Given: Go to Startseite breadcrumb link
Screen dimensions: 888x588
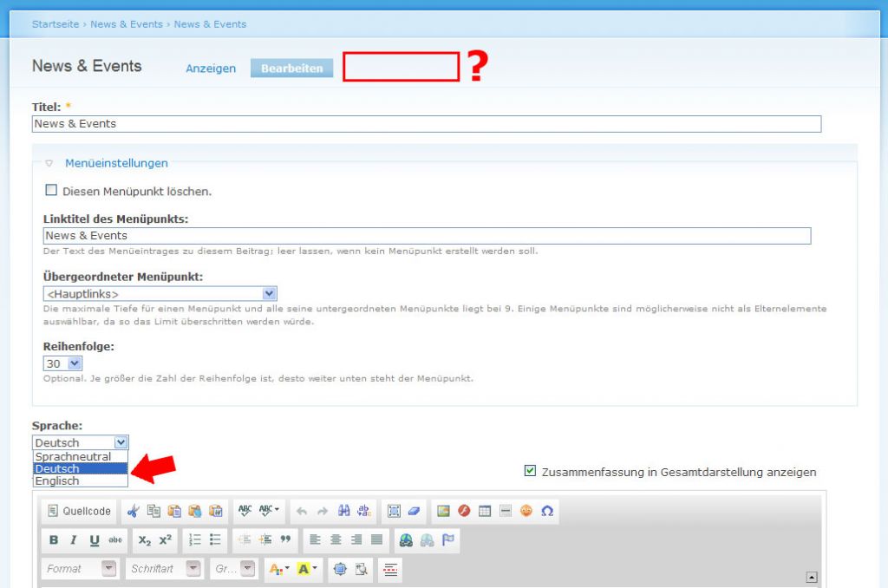Looking at the screenshot, I should coord(55,24).
